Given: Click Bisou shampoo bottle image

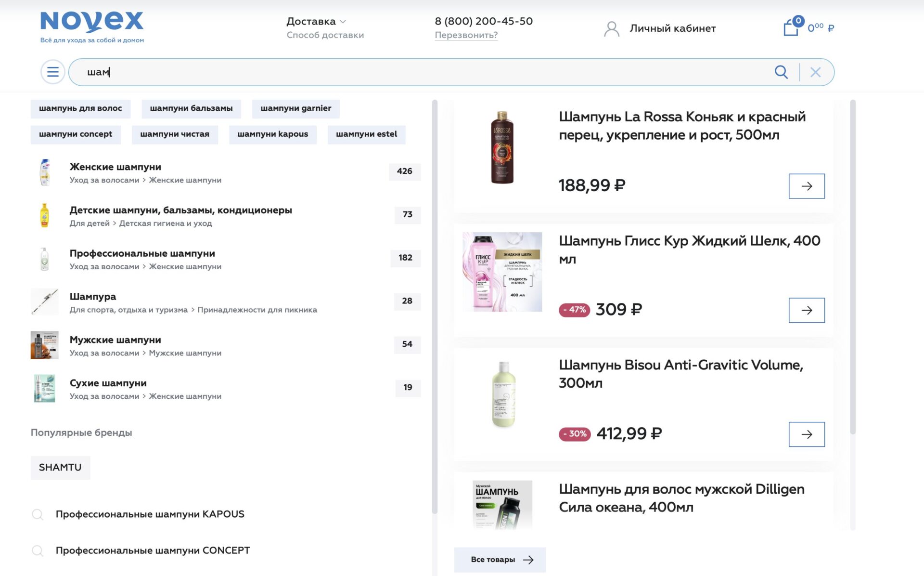Looking at the screenshot, I should pos(503,394).
